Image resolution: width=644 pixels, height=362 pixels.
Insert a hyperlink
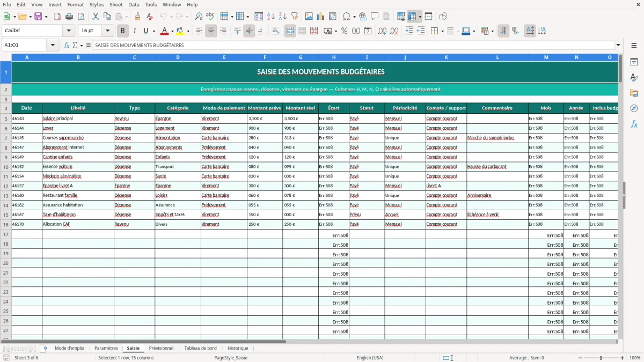pyautogui.click(x=363, y=17)
